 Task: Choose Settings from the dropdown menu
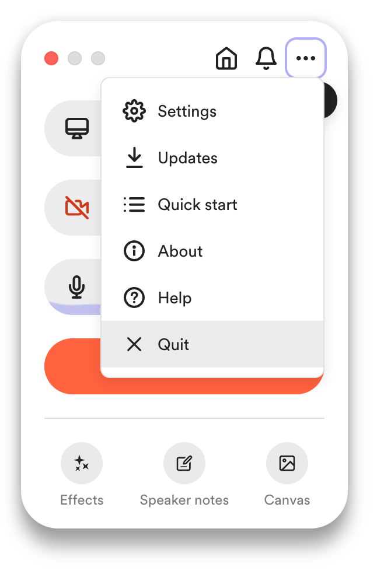(x=212, y=111)
